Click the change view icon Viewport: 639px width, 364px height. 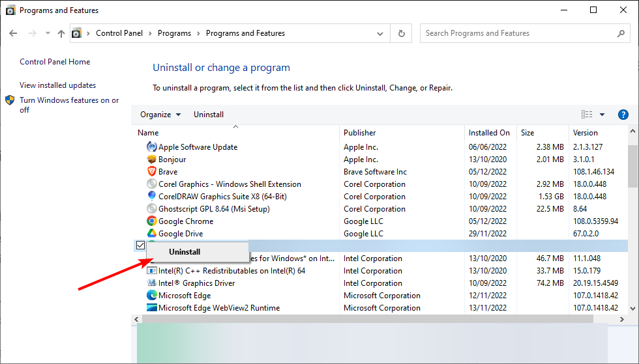click(587, 115)
